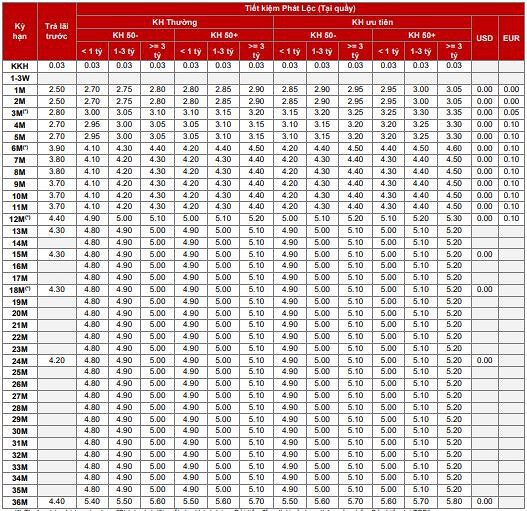Select the KH ưu tiên header cell
527x511 pixels.
(x=372, y=22)
